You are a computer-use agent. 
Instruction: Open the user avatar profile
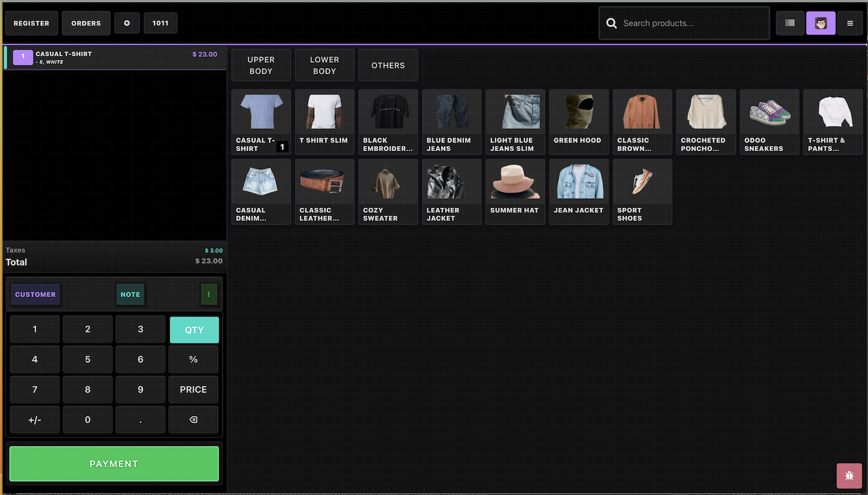[820, 23]
